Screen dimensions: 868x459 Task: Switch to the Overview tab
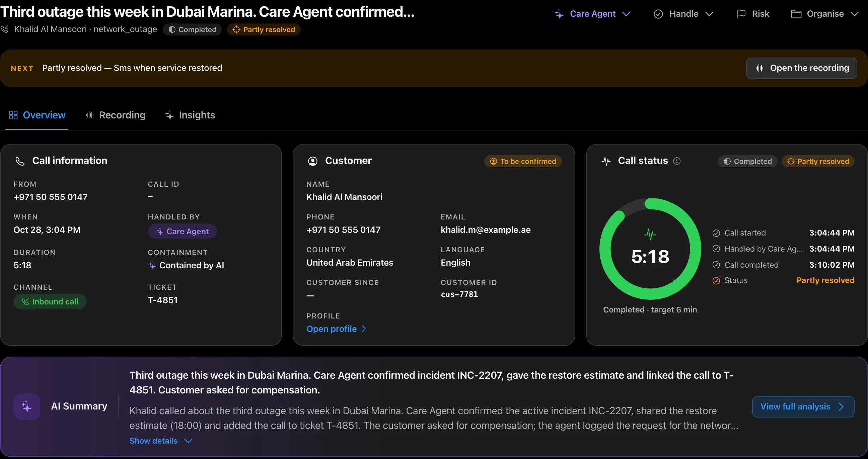[x=37, y=115]
